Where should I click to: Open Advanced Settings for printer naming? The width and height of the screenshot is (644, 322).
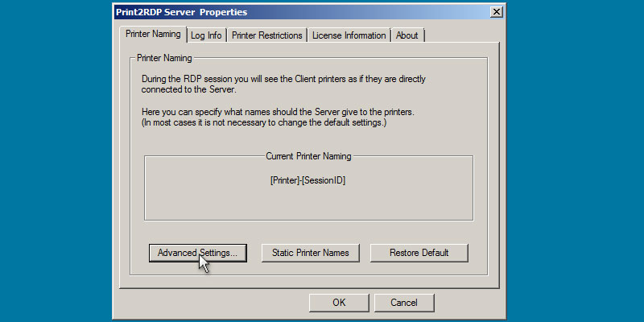(197, 253)
